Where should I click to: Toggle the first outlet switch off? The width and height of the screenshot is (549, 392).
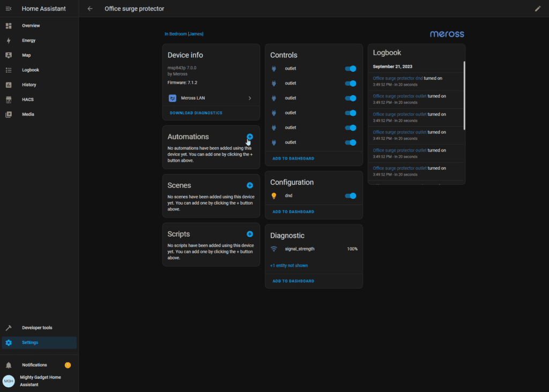tap(350, 69)
